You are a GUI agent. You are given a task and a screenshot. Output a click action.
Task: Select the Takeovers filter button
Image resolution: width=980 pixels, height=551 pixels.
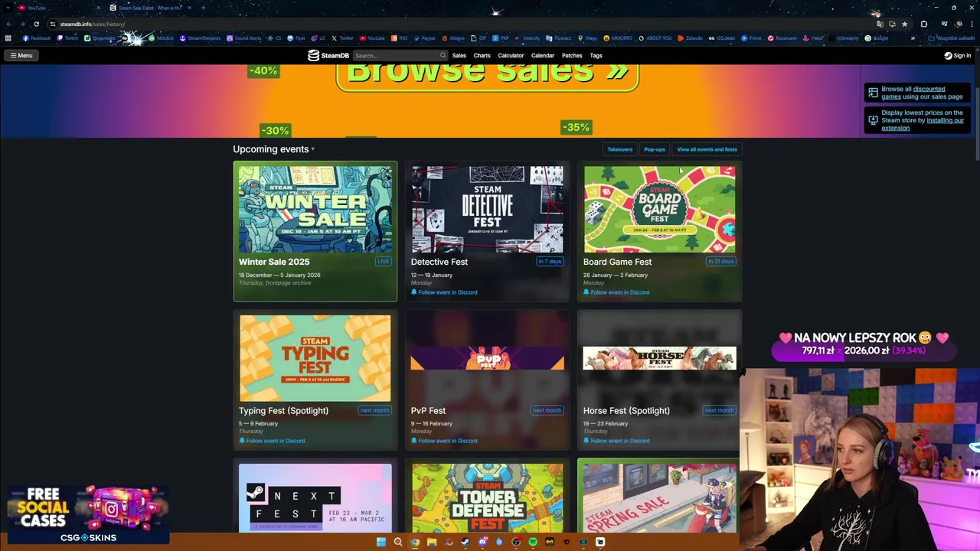click(x=619, y=149)
